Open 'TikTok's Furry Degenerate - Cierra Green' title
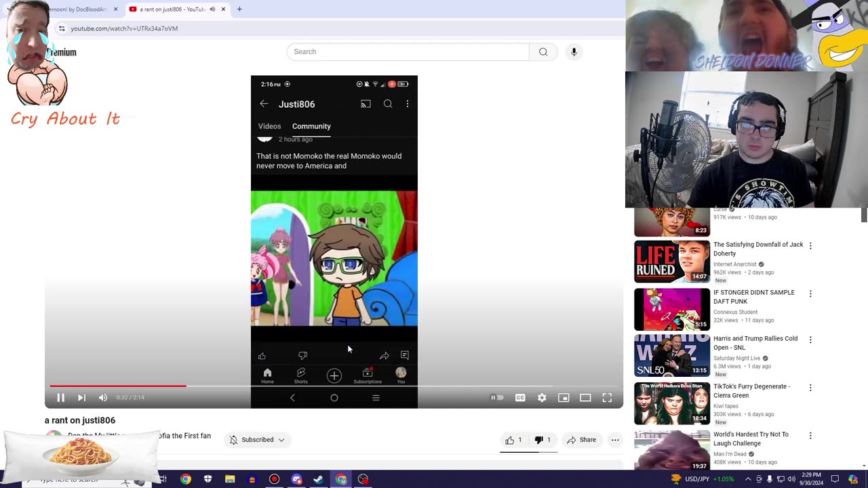The width and height of the screenshot is (868, 488). click(751, 390)
